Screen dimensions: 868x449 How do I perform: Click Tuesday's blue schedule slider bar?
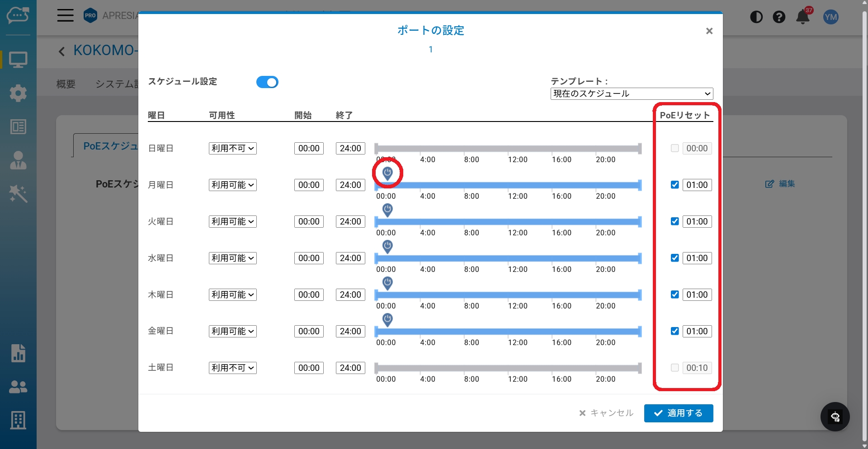pos(508,222)
